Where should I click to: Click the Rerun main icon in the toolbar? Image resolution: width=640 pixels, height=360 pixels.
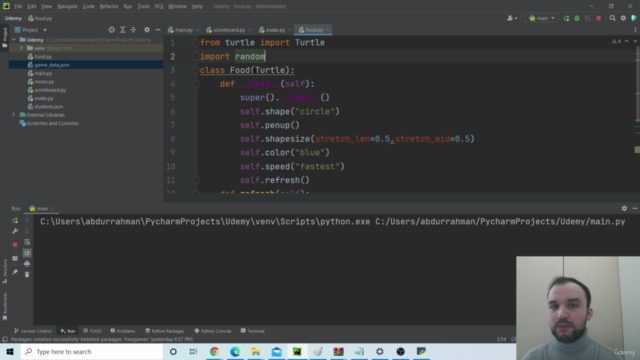pyautogui.click(x=566, y=18)
